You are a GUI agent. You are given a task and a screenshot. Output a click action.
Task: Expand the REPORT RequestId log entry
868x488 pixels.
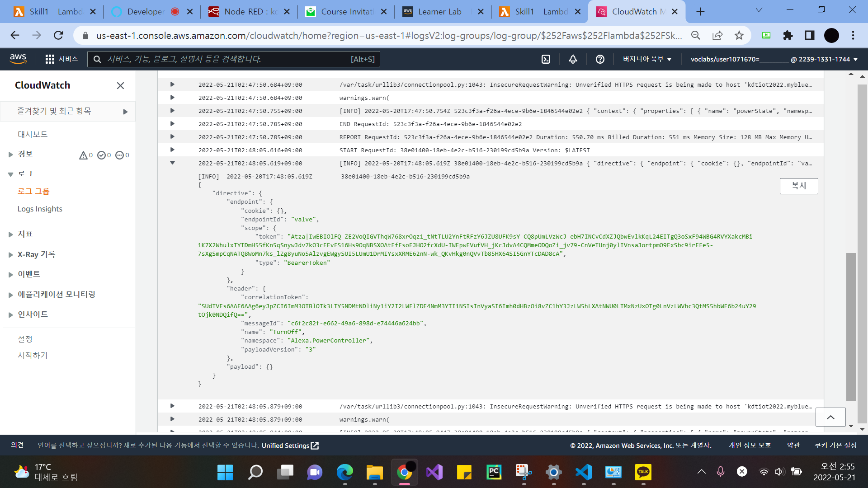pos(172,136)
